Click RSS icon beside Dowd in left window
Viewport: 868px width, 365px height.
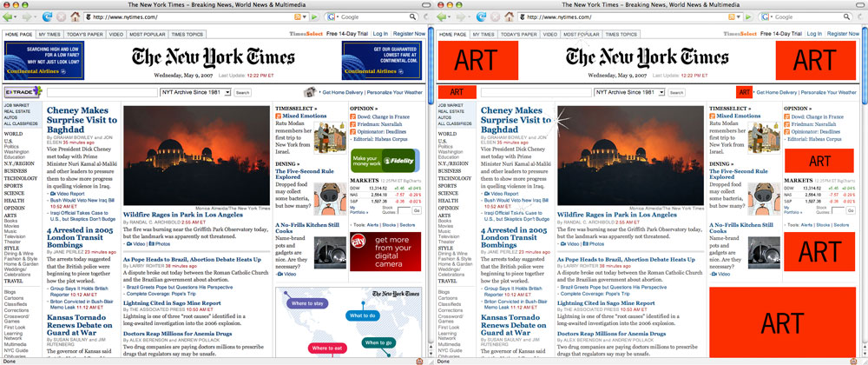click(352, 116)
